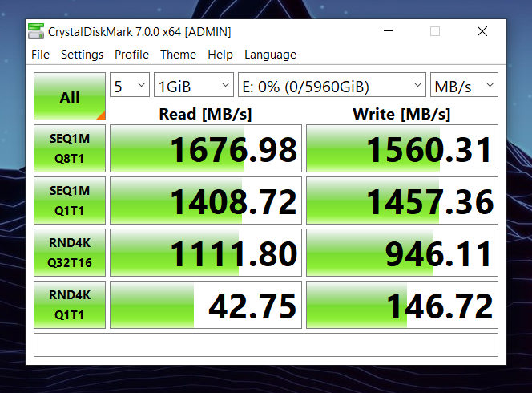Click the RND4K Q32T16 write result 946.11
Viewport: 532px width, 393px height.
[x=402, y=253]
